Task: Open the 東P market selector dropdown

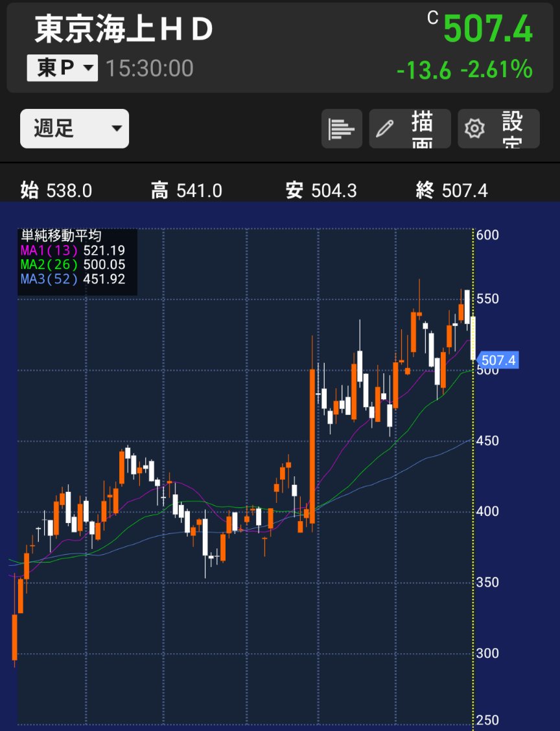Action: pyautogui.click(x=62, y=68)
